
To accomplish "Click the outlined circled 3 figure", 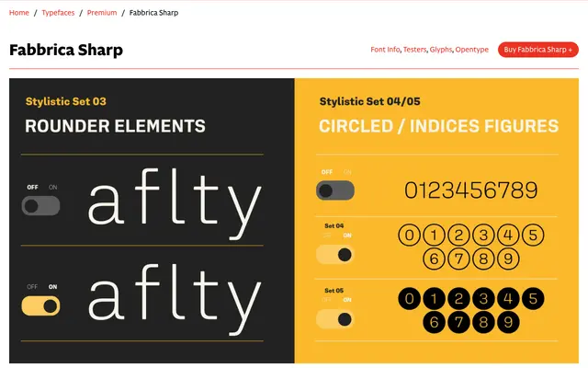I will [483, 236].
